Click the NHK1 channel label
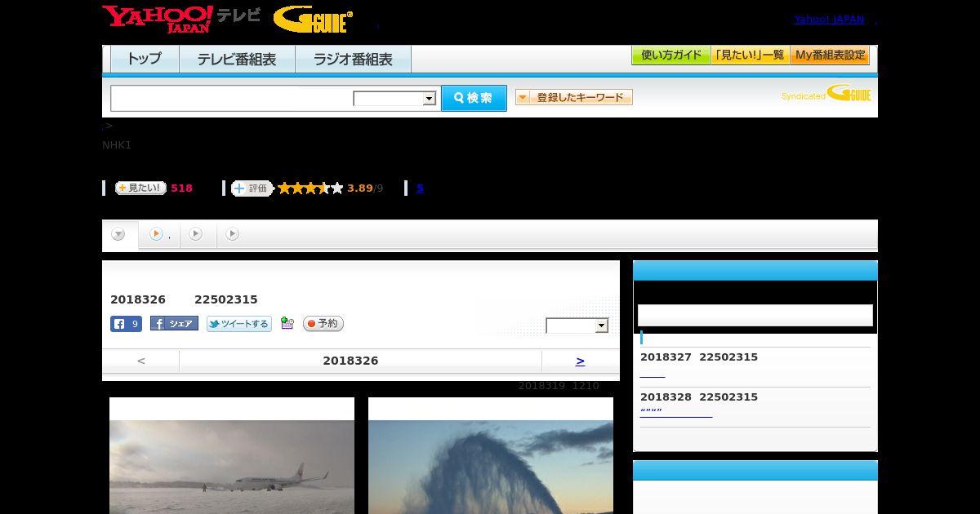Image resolution: width=980 pixels, height=514 pixels. tap(117, 145)
